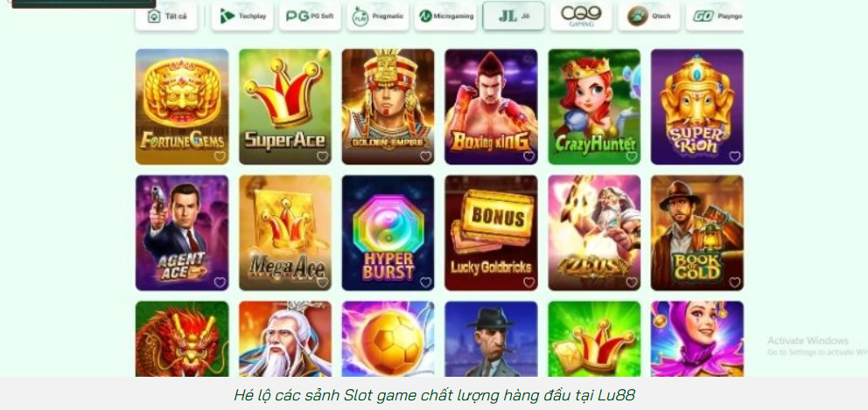Play the Lucky Goldbricks game
Image resolution: width=868 pixels, height=410 pixels.
point(491,233)
